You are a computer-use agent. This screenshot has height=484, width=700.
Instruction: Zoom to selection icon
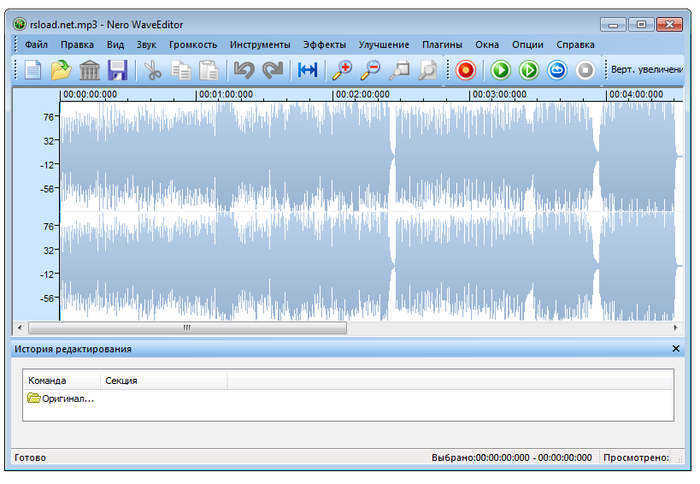click(x=399, y=71)
